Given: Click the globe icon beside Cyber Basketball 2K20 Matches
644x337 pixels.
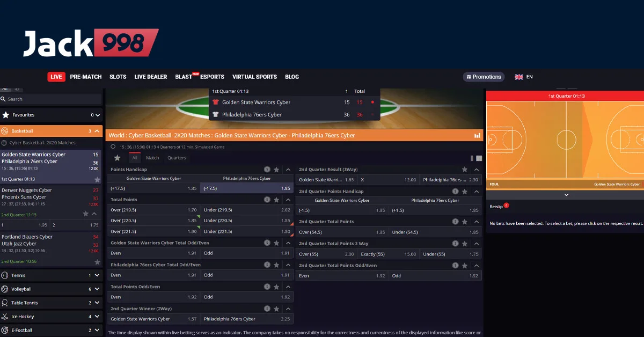Looking at the screenshot, I should coord(5,143).
